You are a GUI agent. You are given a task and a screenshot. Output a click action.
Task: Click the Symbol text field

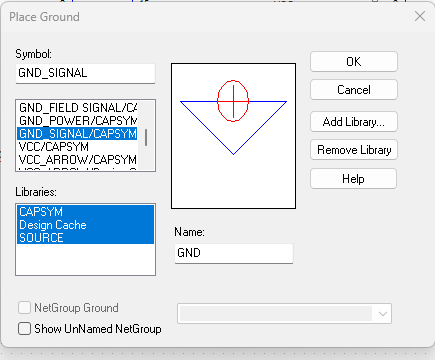coord(85,73)
